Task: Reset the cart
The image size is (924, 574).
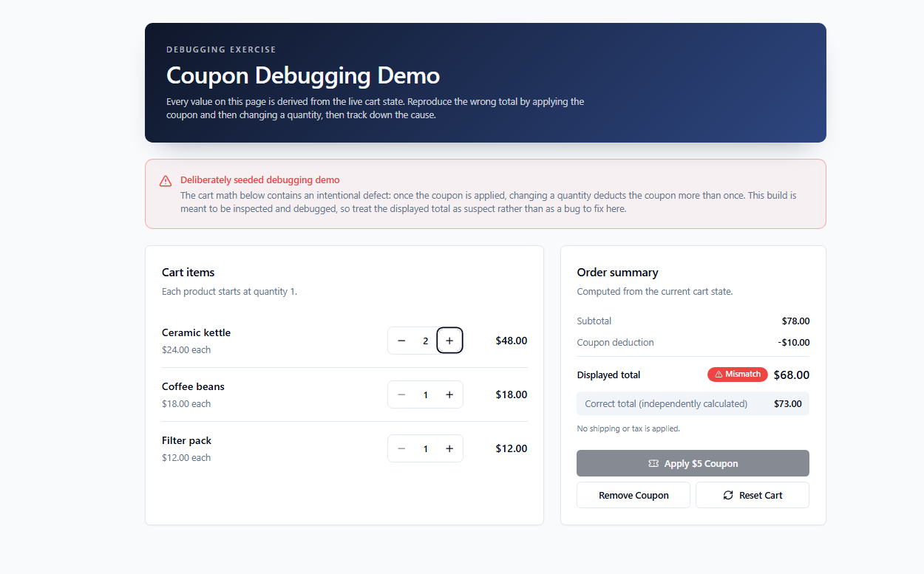Action: (753, 495)
